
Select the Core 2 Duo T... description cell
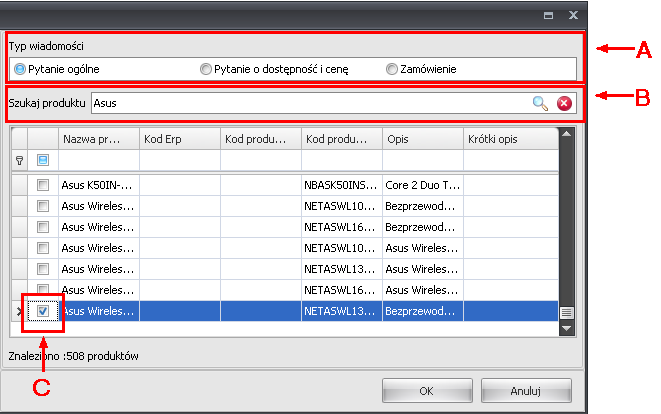point(423,185)
